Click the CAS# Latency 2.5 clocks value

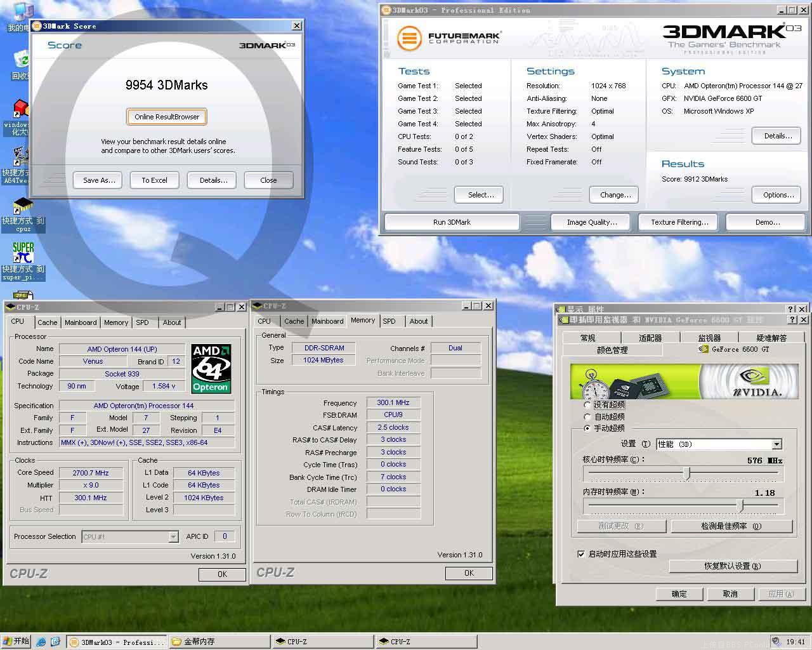click(x=393, y=427)
